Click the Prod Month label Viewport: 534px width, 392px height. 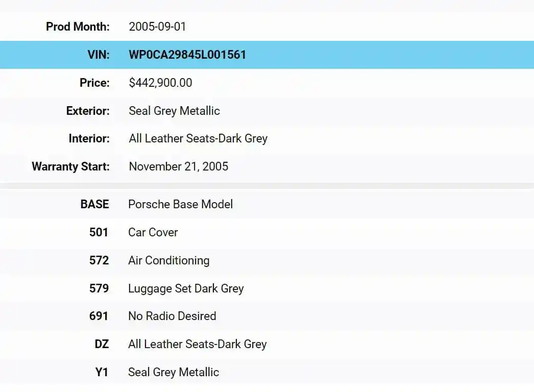coord(78,27)
